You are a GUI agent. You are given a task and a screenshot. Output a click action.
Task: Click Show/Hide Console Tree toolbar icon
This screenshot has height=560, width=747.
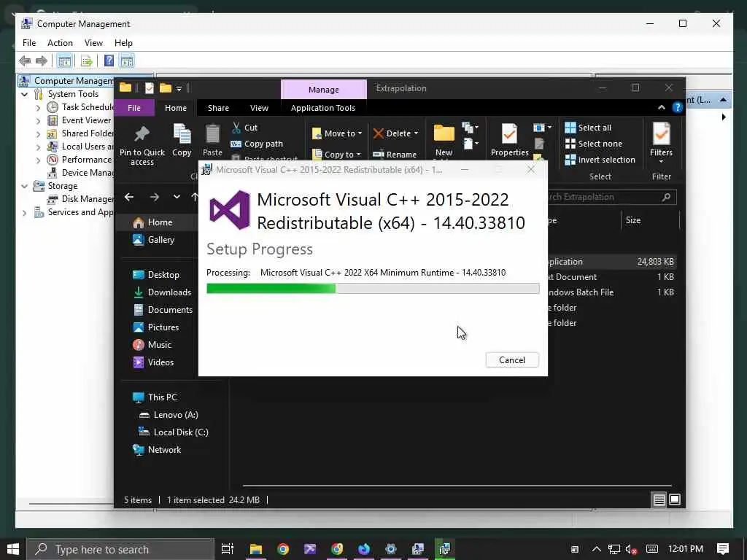click(64, 61)
